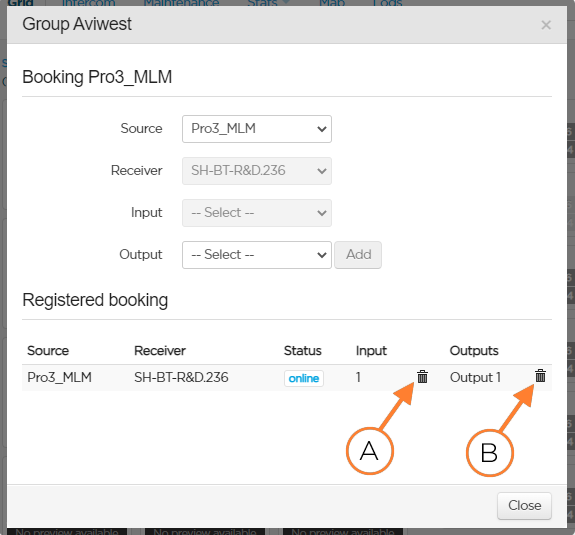Delete the input 1 booking with trash icon
This screenshot has height=535, width=575.
(422, 377)
